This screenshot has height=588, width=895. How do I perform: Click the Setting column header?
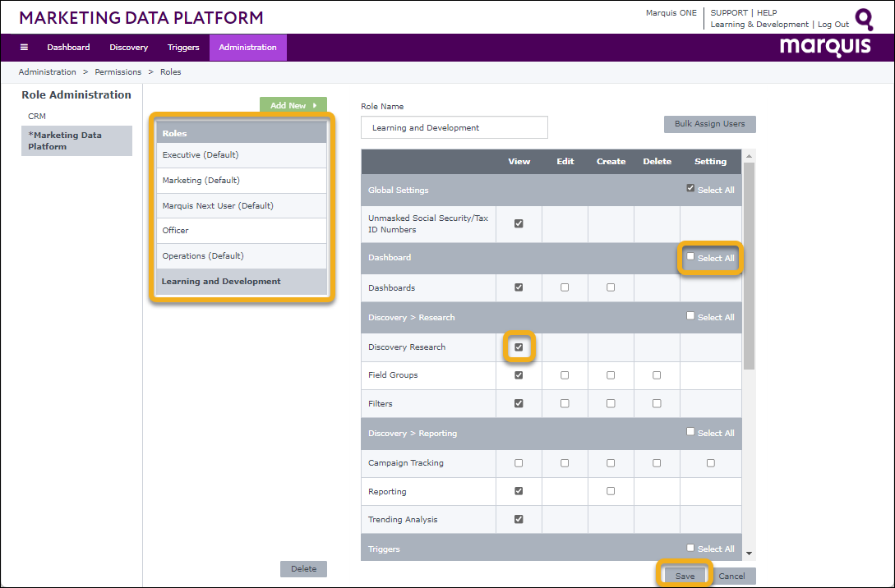coord(711,162)
